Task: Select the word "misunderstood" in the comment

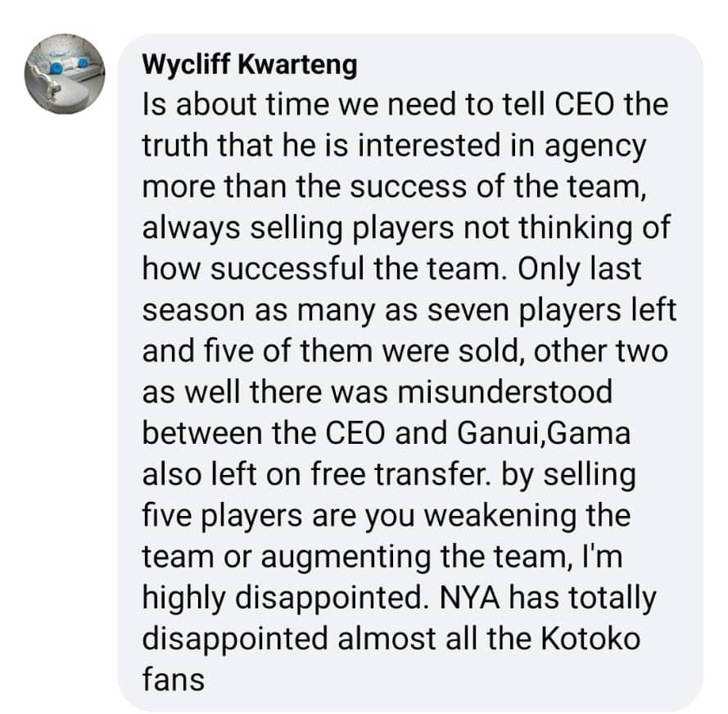Action: point(504,393)
